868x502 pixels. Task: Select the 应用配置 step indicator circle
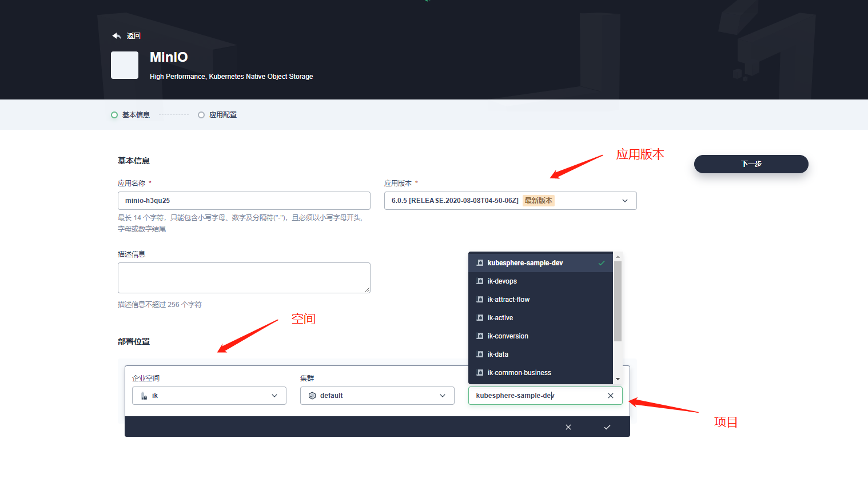click(x=201, y=114)
